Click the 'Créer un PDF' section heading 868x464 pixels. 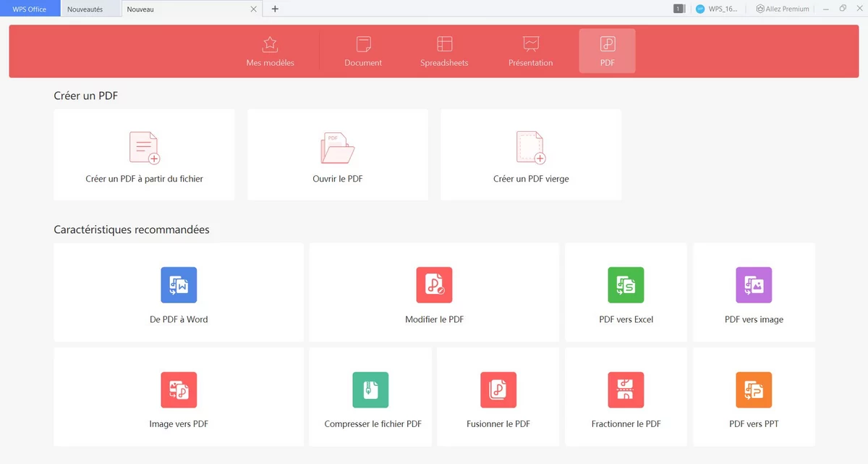tap(85, 96)
